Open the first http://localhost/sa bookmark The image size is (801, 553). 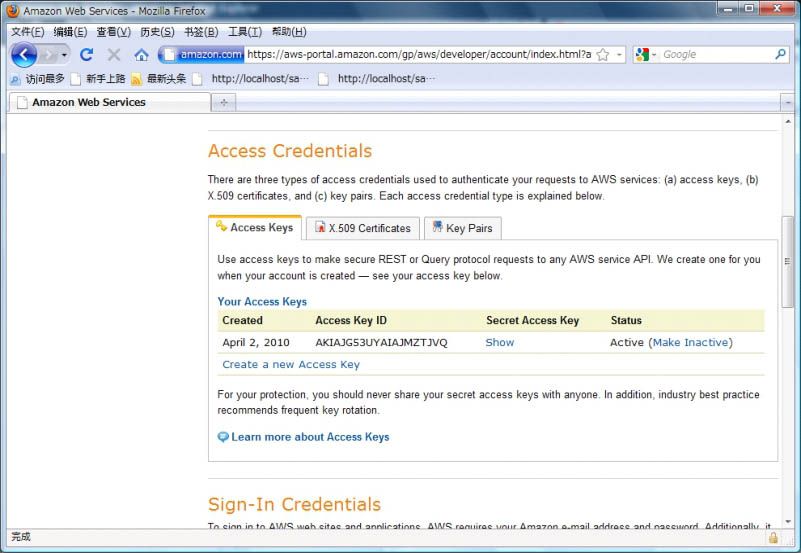[251, 79]
